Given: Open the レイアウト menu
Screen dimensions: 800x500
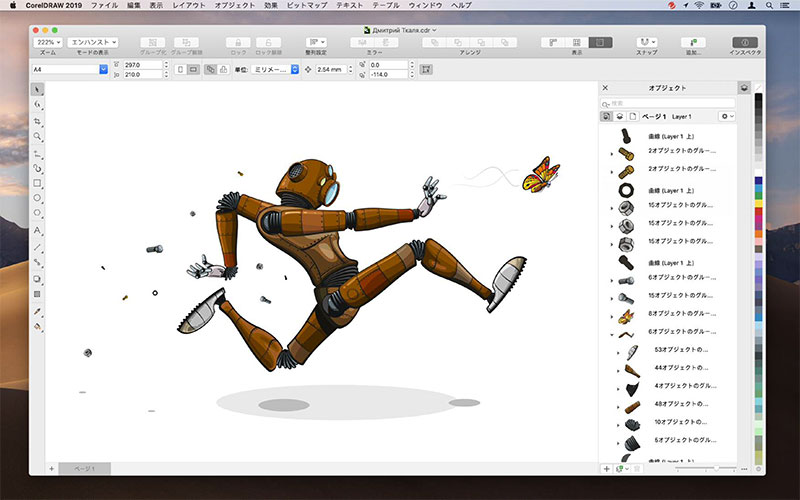Looking at the screenshot, I should click(x=189, y=5).
